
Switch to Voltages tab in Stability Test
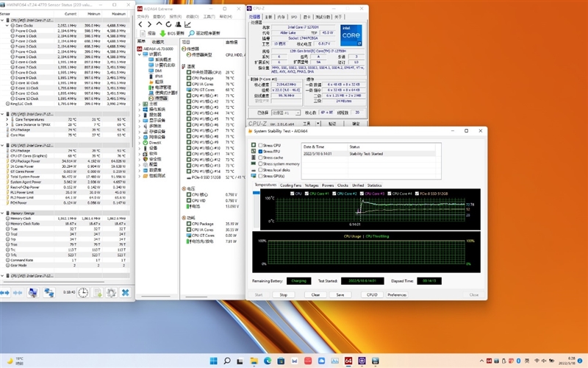point(312,185)
